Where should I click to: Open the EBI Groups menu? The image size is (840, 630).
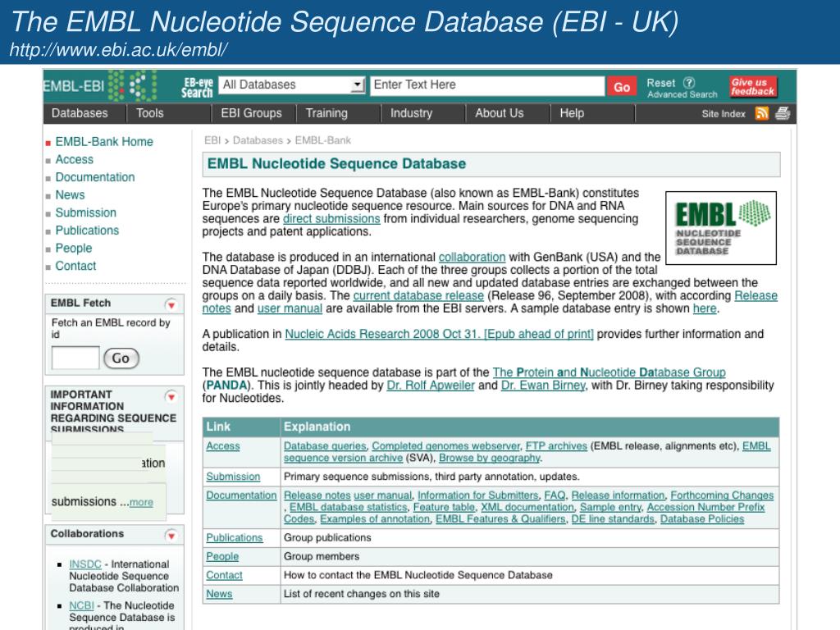251,113
